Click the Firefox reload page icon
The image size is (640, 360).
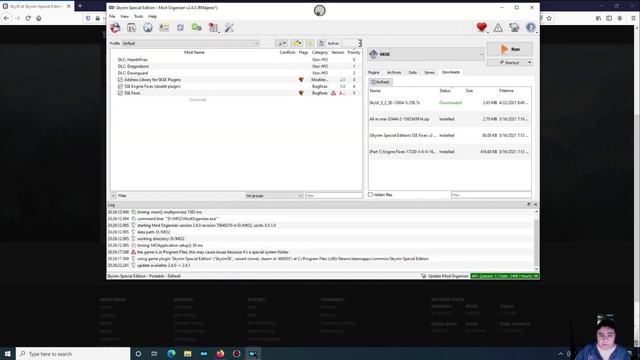pyautogui.click(x=28, y=18)
